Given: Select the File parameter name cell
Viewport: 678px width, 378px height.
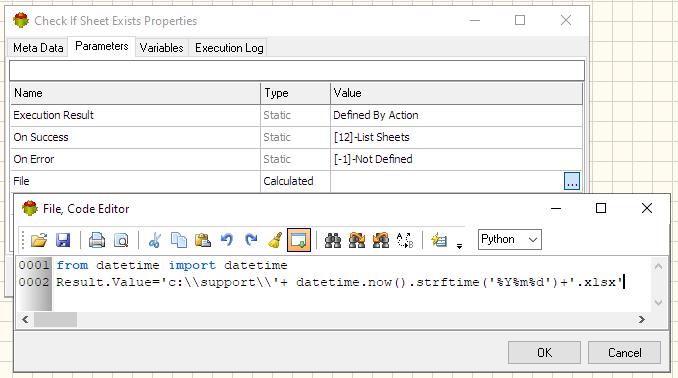Looking at the screenshot, I should point(135,181).
